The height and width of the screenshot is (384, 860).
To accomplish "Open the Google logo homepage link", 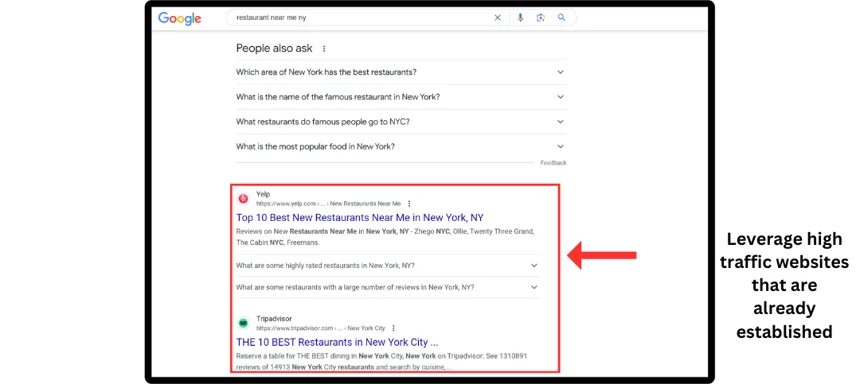I will [x=179, y=18].
